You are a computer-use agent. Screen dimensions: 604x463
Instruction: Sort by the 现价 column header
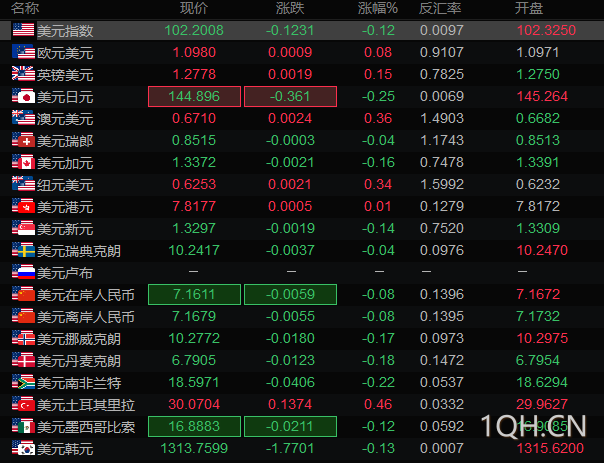(x=194, y=8)
